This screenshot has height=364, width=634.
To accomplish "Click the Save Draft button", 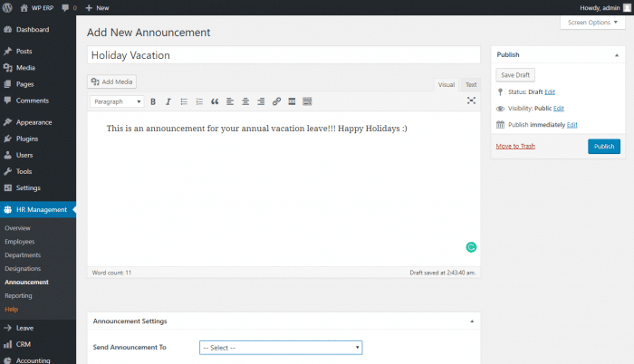I will (x=515, y=75).
